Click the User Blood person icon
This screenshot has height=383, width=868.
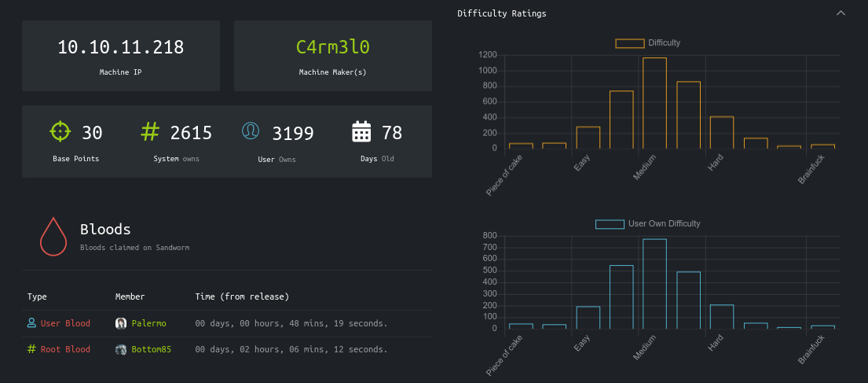(x=31, y=323)
